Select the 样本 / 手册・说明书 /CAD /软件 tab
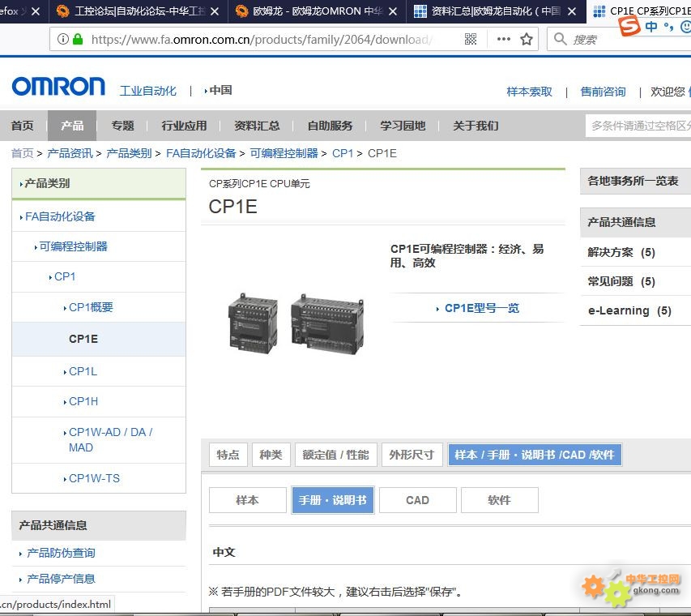 pyautogui.click(x=535, y=455)
